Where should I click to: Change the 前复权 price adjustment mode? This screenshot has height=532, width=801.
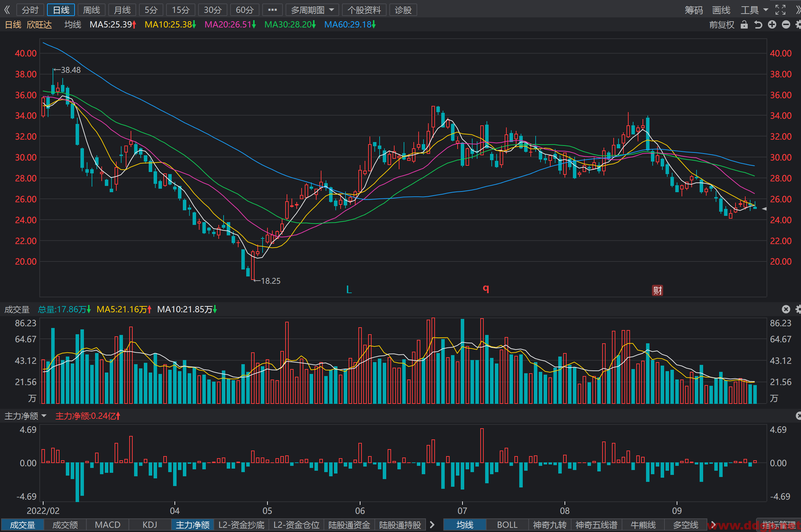pyautogui.click(x=722, y=25)
